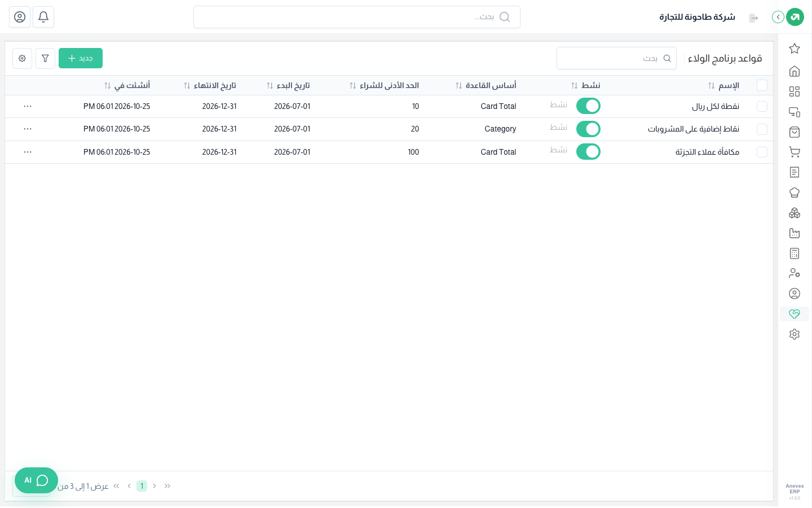Go to the home icon in the sidebar
This screenshot has width=812, height=508.
click(795, 71)
